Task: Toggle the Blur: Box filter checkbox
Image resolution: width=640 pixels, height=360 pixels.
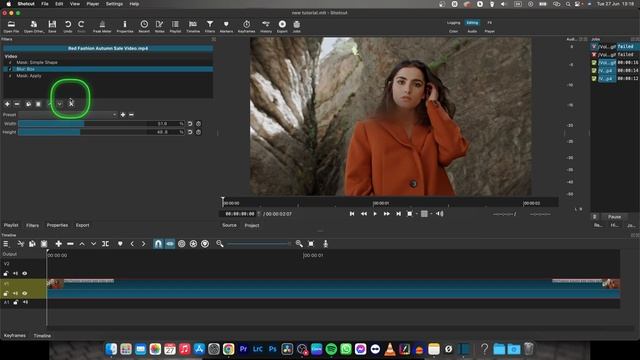Action: click(10, 69)
